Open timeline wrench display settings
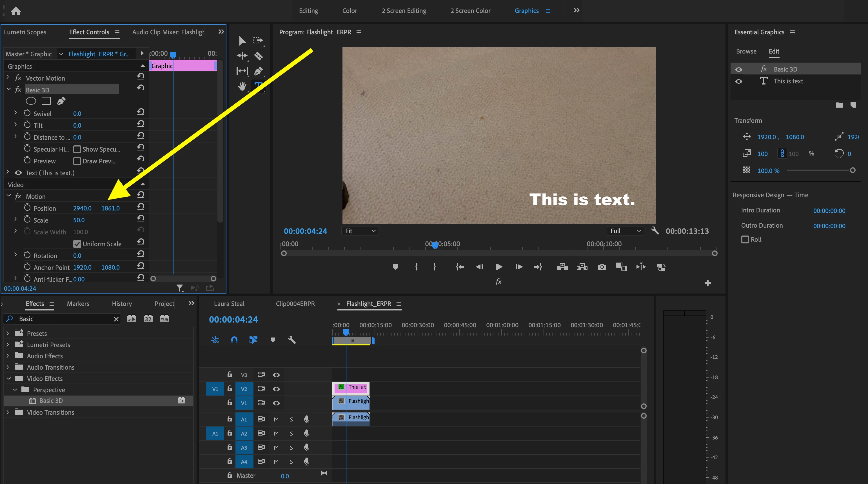This screenshot has width=868, height=484. [x=292, y=340]
